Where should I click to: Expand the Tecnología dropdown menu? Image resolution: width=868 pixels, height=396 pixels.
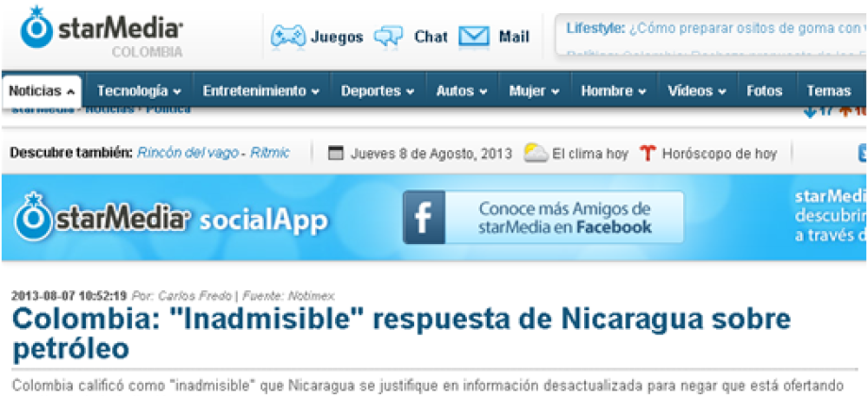click(139, 91)
